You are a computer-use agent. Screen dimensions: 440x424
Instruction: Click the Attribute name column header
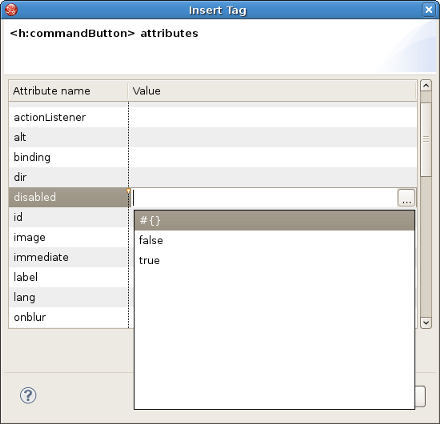click(x=68, y=91)
